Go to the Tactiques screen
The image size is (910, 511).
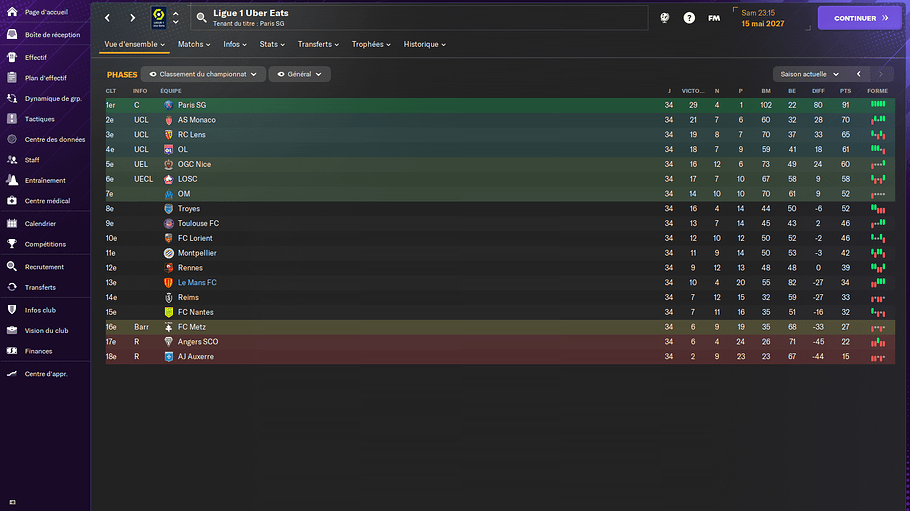click(12, 117)
